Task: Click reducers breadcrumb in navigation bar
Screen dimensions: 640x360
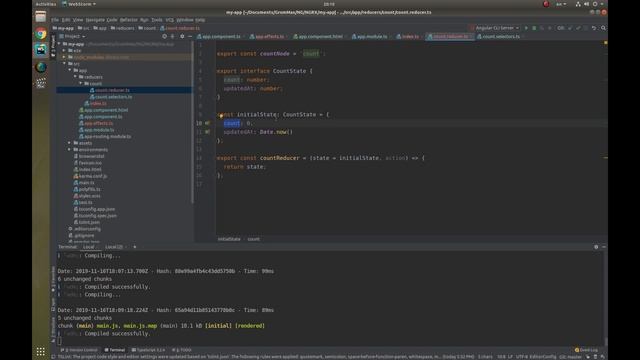Action: [x=122, y=28]
